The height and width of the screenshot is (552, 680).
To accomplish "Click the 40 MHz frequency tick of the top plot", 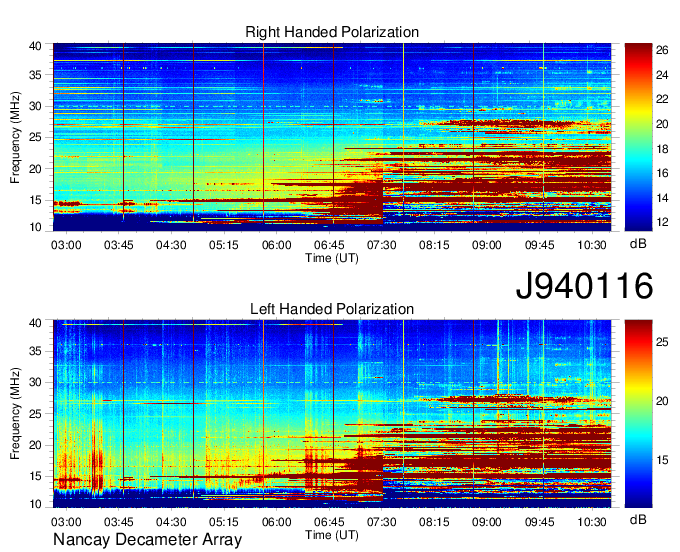I will [35, 46].
